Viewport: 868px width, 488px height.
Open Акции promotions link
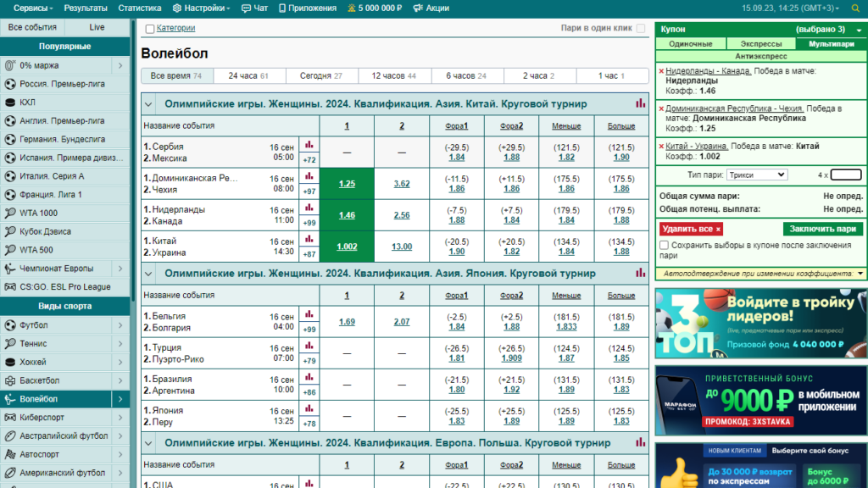coord(431,8)
